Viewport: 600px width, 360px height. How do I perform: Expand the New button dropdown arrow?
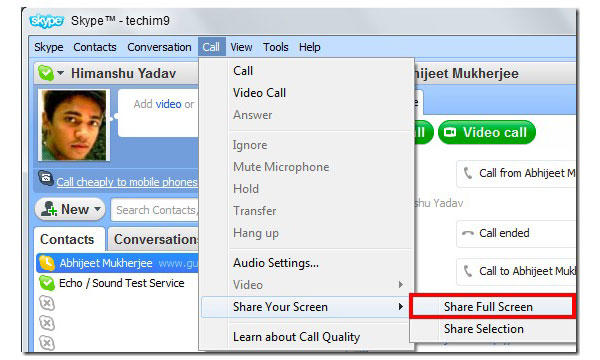pos(98,209)
